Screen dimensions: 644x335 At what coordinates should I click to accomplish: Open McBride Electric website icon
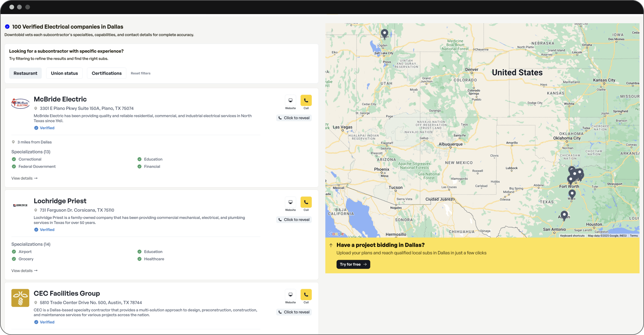pyautogui.click(x=290, y=101)
